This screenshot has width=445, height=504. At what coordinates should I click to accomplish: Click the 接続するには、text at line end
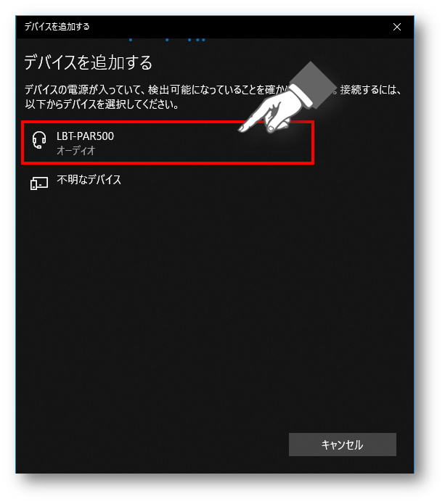[370, 90]
